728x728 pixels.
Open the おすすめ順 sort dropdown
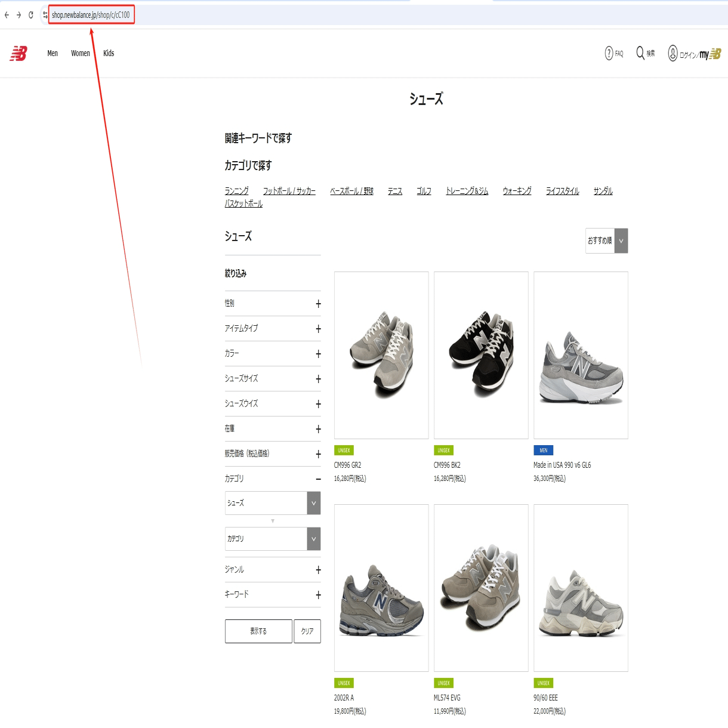click(x=607, y=241)
